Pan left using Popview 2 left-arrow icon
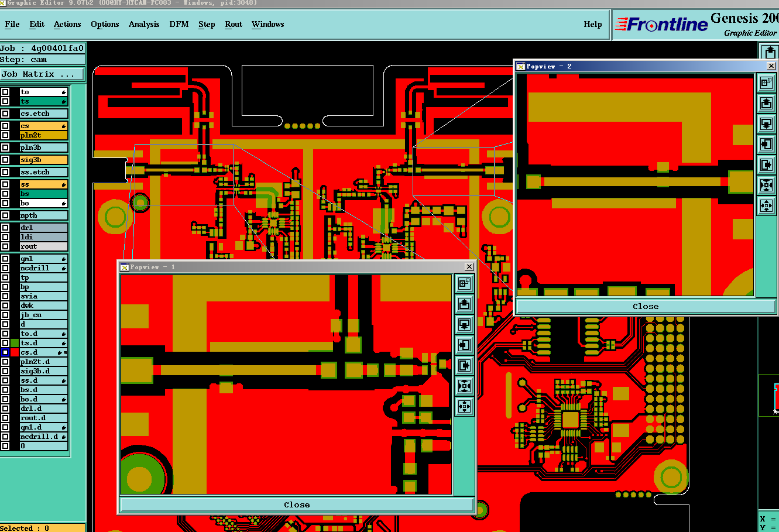 coord(767,144)
